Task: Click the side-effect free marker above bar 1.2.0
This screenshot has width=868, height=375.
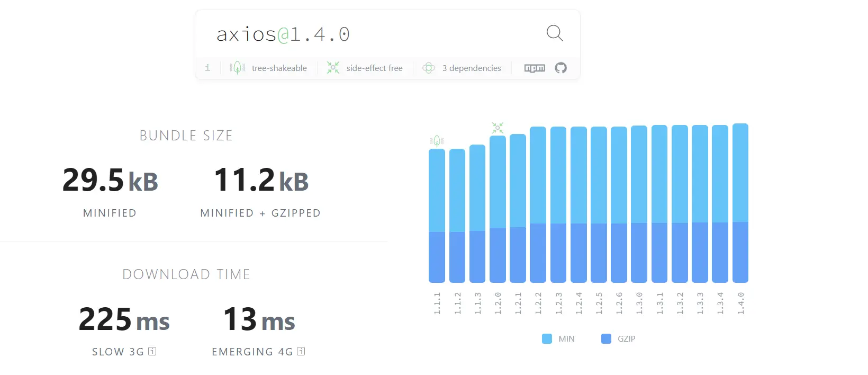Action: [498, 128]
